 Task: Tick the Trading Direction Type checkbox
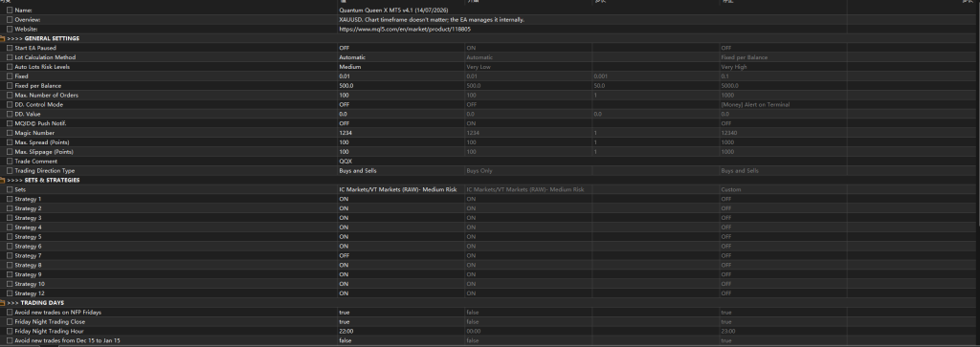coord(10,170)
